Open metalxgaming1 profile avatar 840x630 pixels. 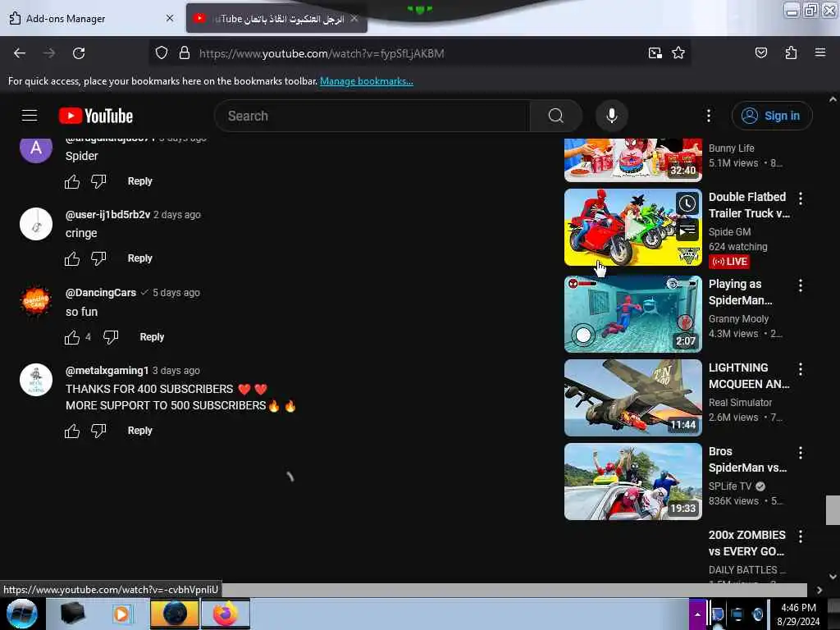36,380
